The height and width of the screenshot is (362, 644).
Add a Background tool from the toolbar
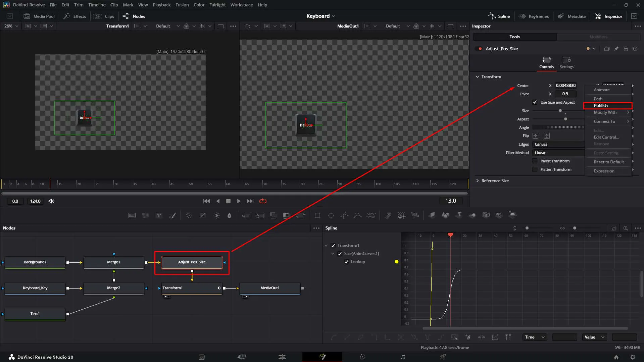click(132, 215)
